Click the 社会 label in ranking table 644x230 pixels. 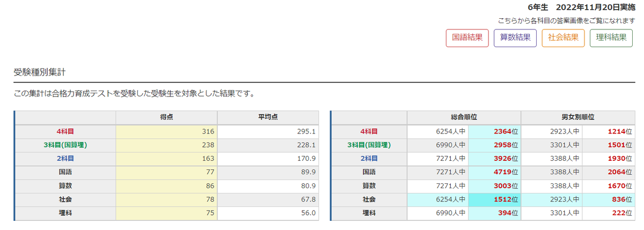tap(369, 199)
